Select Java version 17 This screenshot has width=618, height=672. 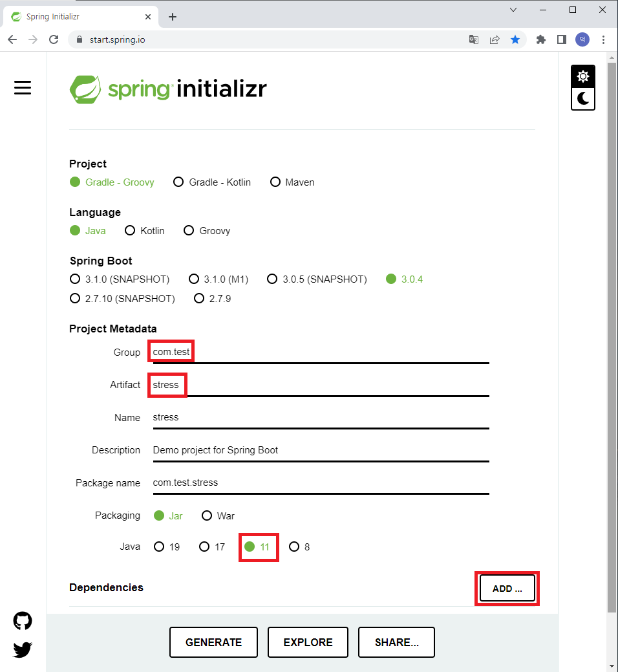click(x=212, y=547)
